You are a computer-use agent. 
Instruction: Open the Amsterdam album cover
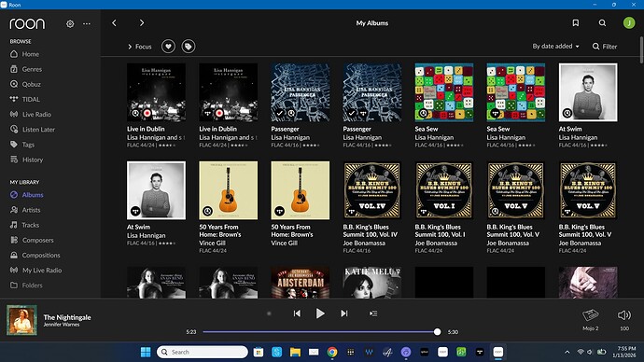(x=301, y=283)
